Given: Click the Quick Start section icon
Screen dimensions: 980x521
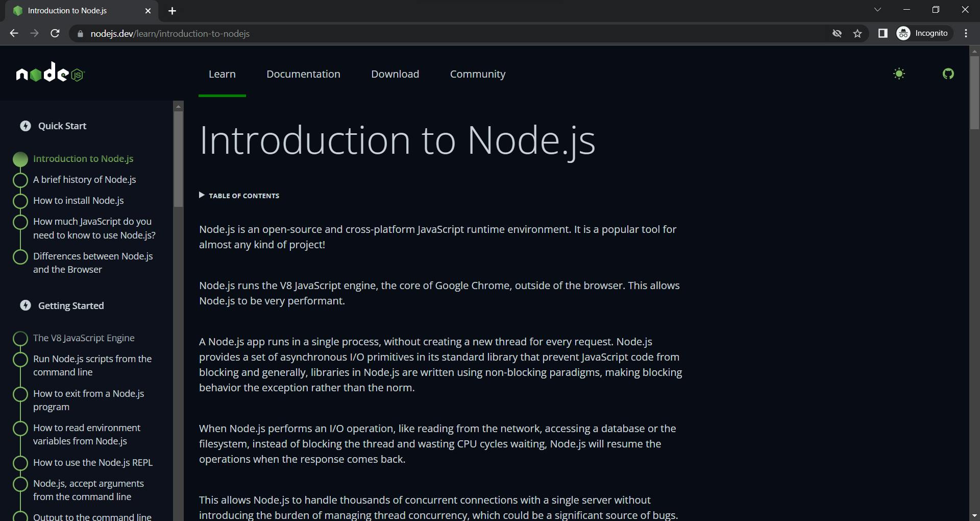Looking at the screenshot, I should pyautogui.click(x=26, y=126).
